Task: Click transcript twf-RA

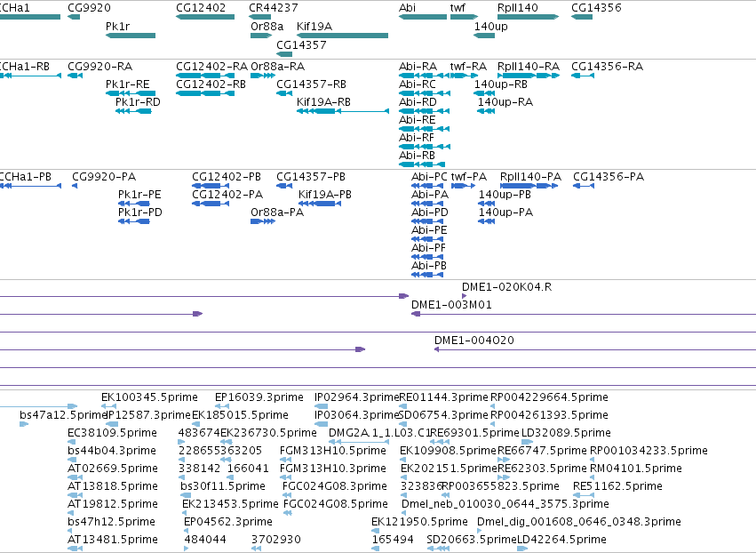Action: click(464, 76)
